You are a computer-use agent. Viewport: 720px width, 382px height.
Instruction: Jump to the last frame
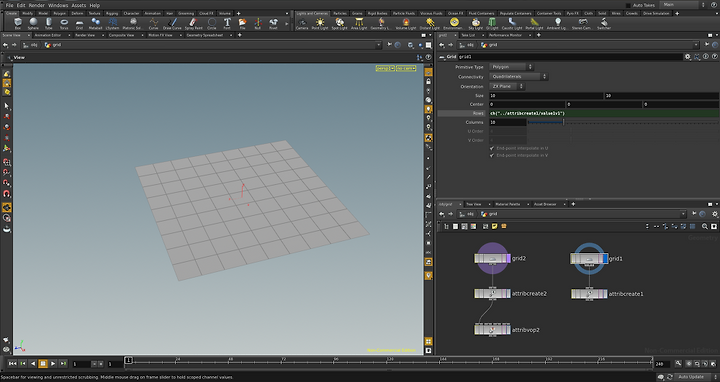(63, 364)
